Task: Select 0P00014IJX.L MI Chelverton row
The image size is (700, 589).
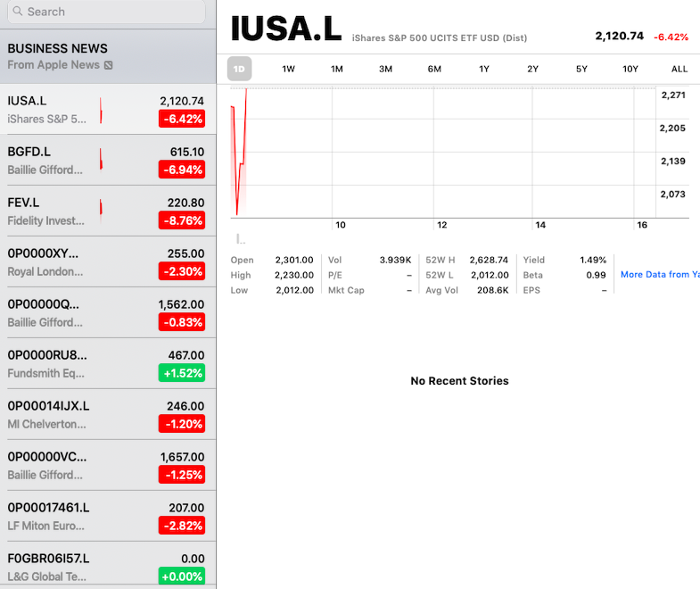Action: pos(108,415)
